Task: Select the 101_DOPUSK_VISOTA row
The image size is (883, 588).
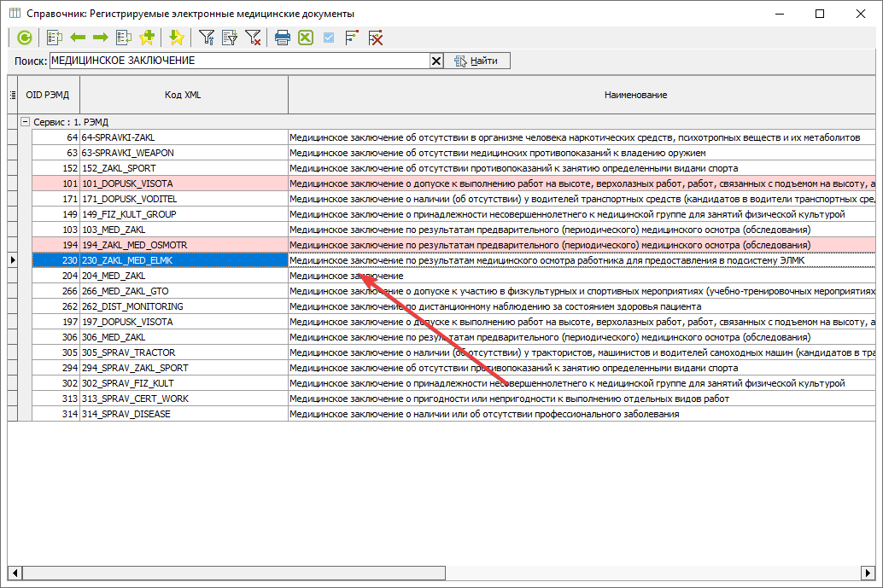Action: [453, 183]
